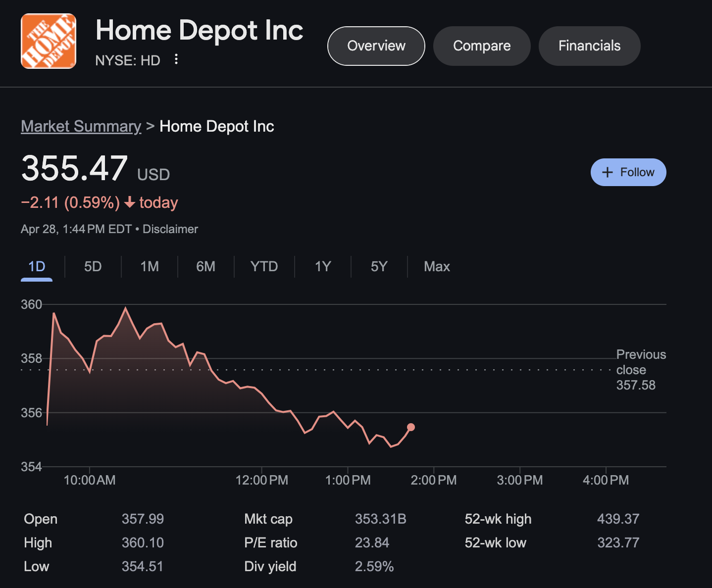Click the −2.11 (0.59%) change text
This screenshot has height=588, width=712.
click(70, 202)
